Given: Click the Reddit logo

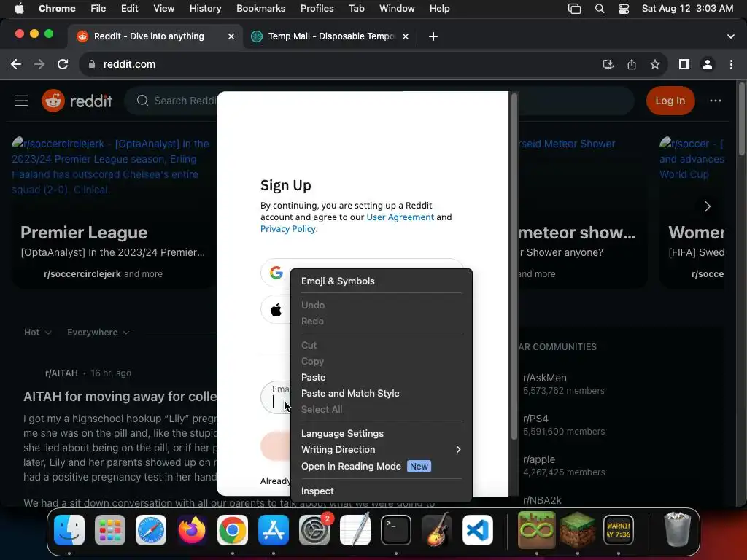Looking at the screenshot, I should click(x=77, y=101).
